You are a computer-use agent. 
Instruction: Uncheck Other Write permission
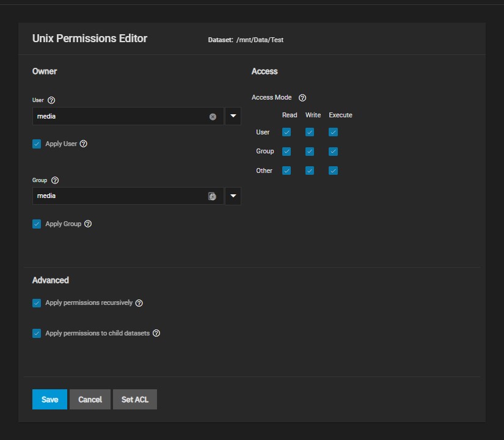click(310, 170)
